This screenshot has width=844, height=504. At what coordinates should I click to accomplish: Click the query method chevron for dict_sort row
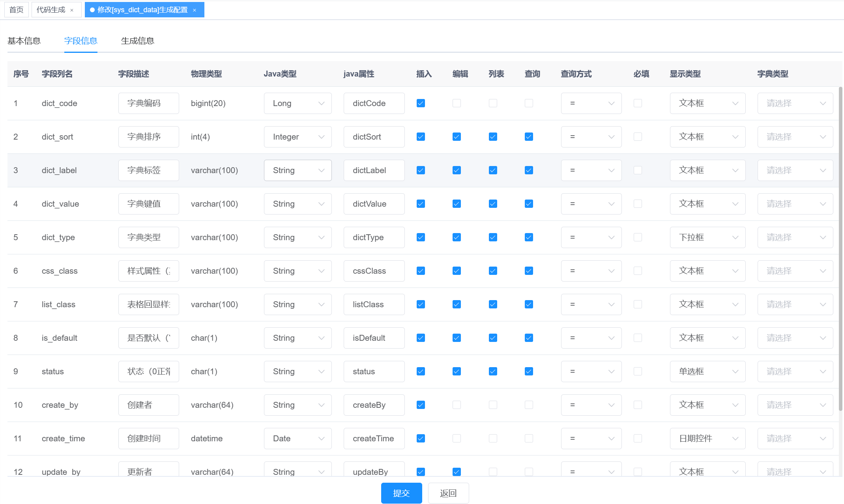pos(611,137)
